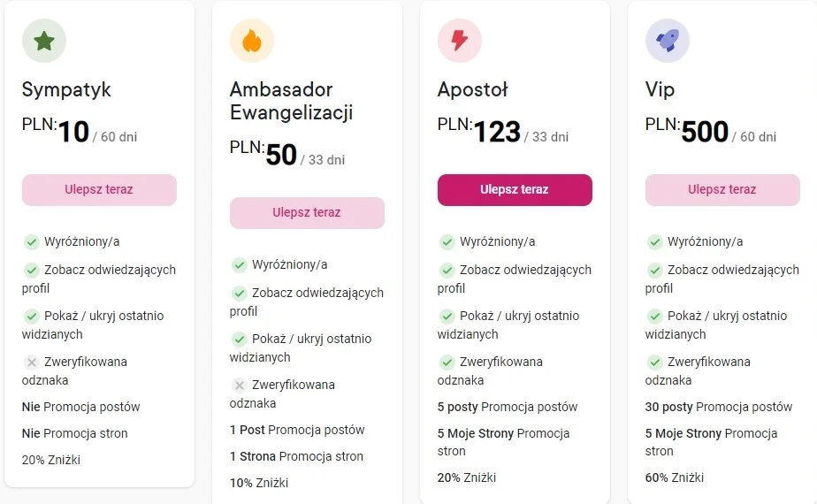Click grey X icon beside Zweryfikowana in Ambasador

coord(240,386)
